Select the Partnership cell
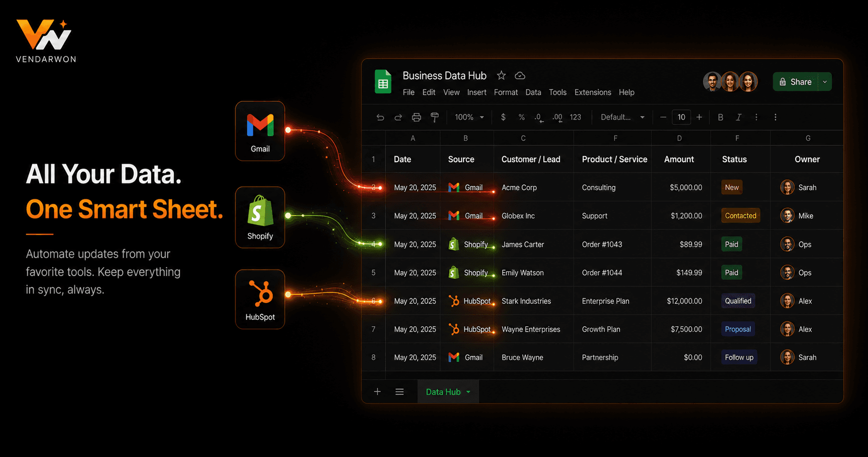The width and height of the screenshot is (868, 457). pyautogui.click(x=612, y=357)
